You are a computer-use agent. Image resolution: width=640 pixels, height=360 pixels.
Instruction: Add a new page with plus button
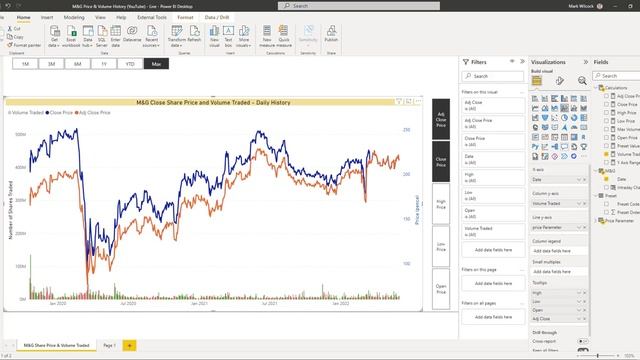click(x=129, y=345)
